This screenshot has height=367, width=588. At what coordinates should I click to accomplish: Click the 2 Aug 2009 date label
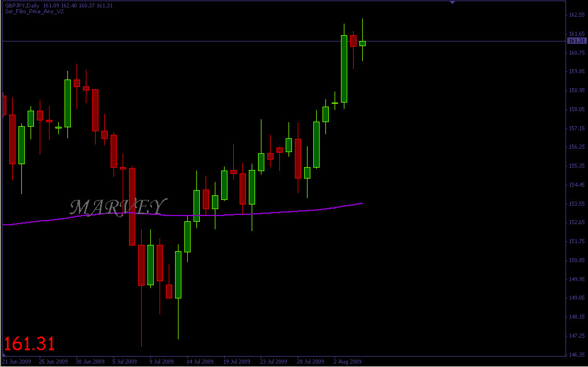pos(348,362)
